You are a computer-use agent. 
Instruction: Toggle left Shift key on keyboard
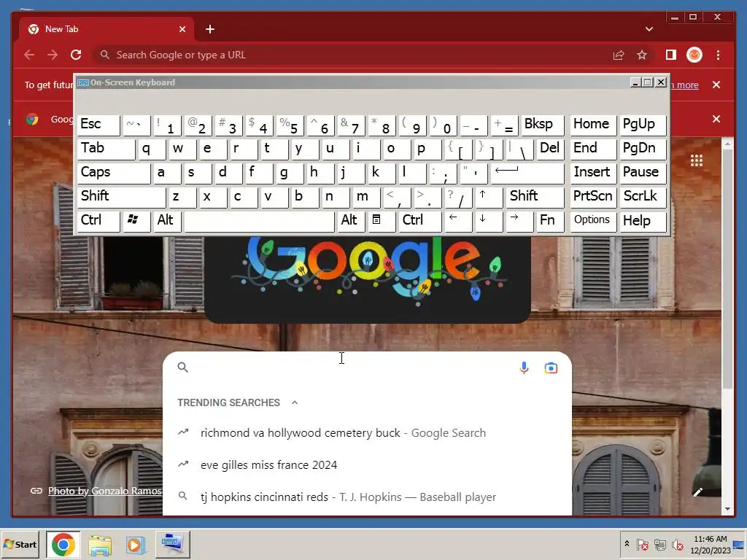click(x=121, y=197)
